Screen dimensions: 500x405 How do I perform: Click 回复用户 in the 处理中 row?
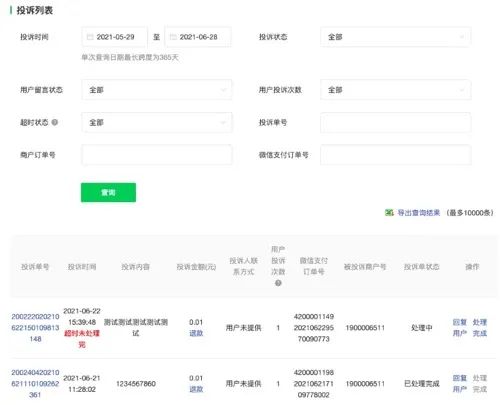point(460,328)
